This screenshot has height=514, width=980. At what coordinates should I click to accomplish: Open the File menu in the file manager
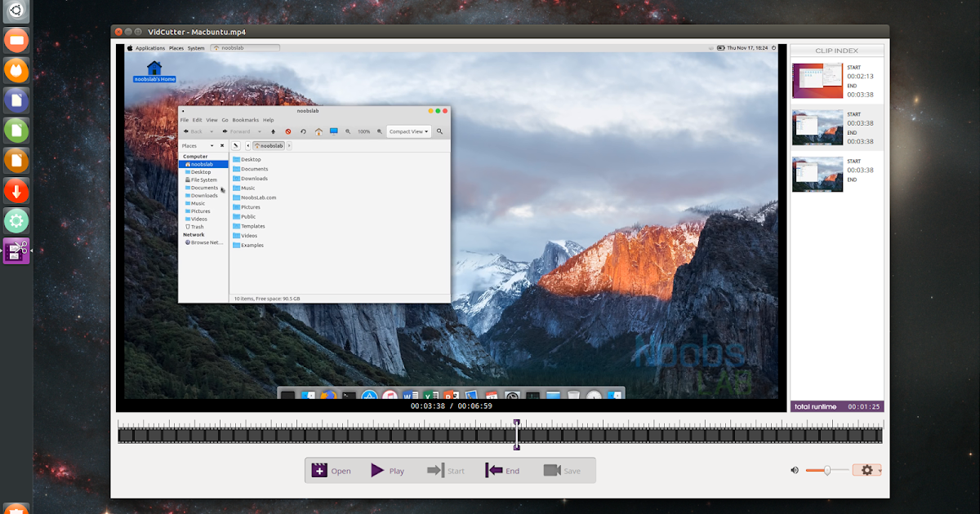tap(185, 120)
